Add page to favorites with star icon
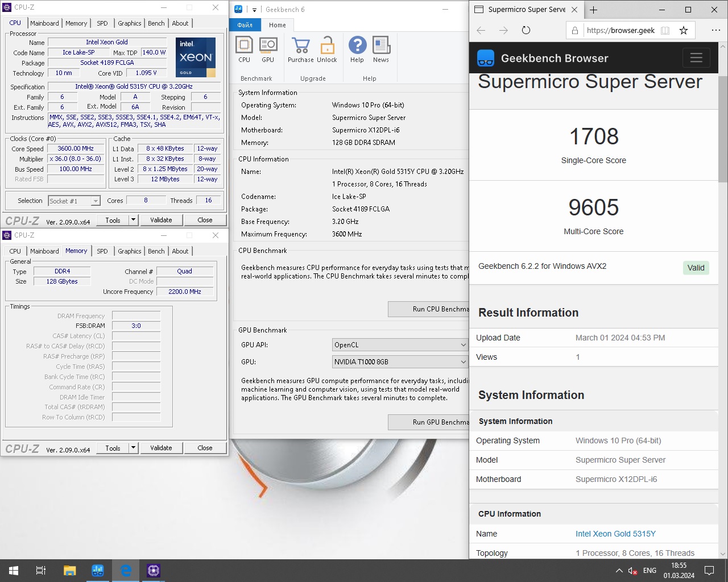The height and width of the screenshot is (582, 728). pos(684,30)
